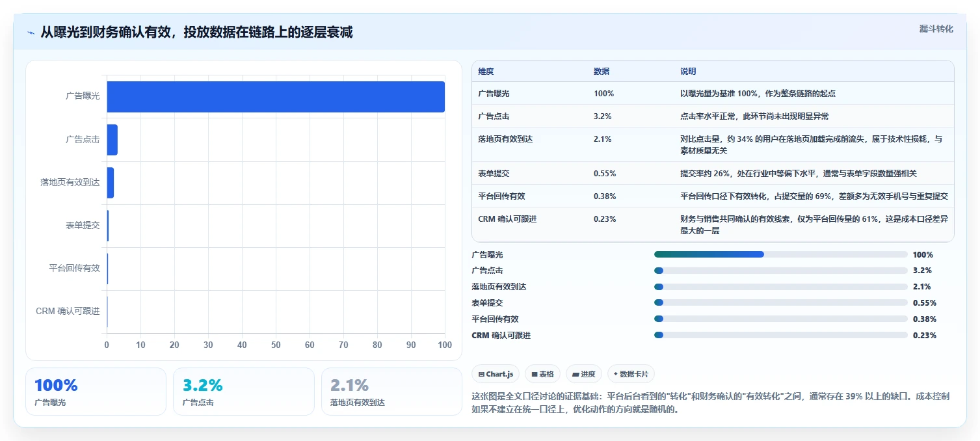Click the 平台回传有效 progress bar
Screen dimensions: 980x441
tap(780, 319)
